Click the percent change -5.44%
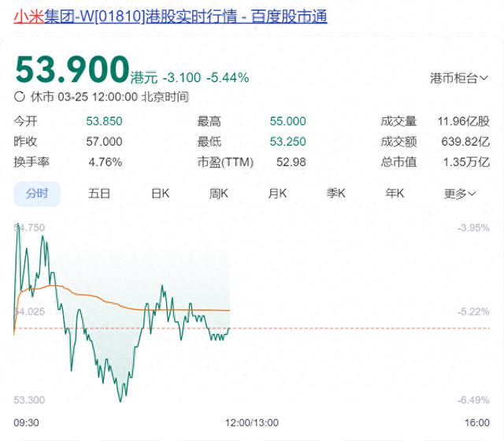 (228, 78)
